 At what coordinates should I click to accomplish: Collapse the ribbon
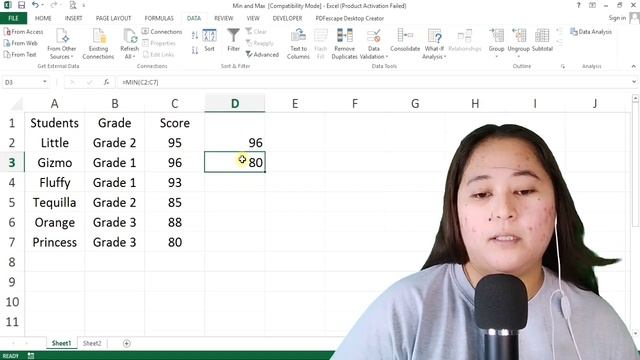tap(633, 67)
